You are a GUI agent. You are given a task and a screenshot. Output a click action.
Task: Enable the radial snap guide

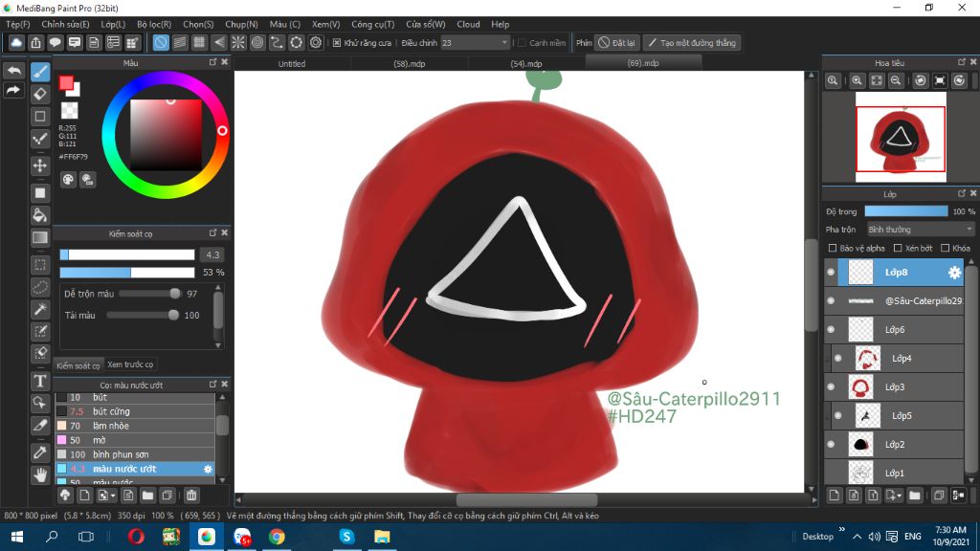coord(238,42)
